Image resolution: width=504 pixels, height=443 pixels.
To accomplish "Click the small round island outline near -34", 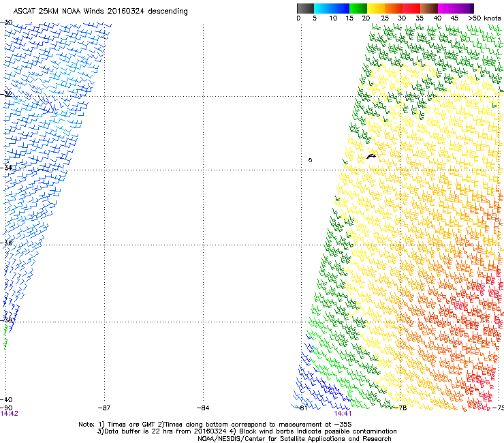I will click(310, 160).
